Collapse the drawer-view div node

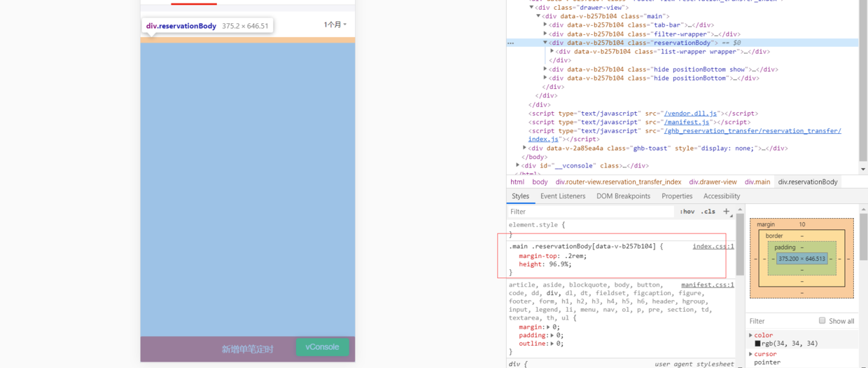531,8
